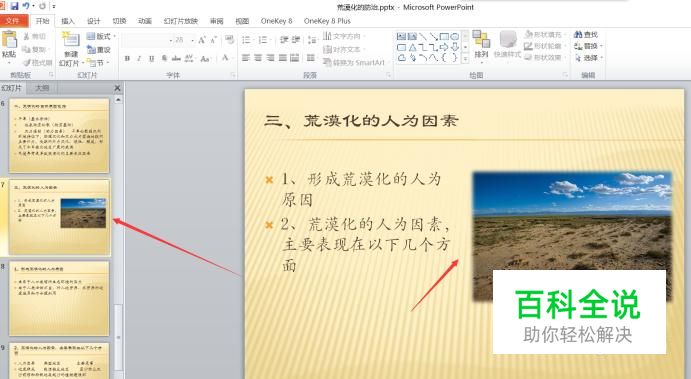Screen dimensions: 691x379
Task: Select the rectangle shape in shapes gallery
Action: [444, 36]
